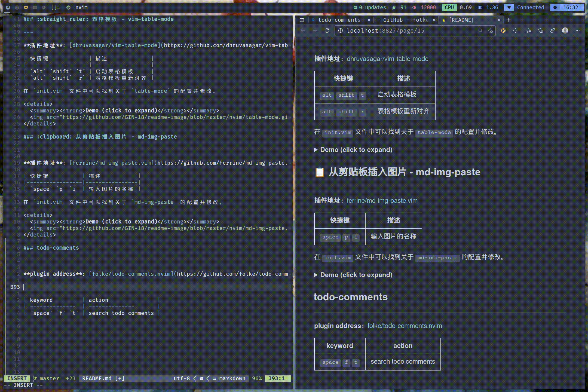Screen dimensions: 588x392
Task: Open the tab actions menu icon
Action: pyautogui.click(x=302, y=20)
